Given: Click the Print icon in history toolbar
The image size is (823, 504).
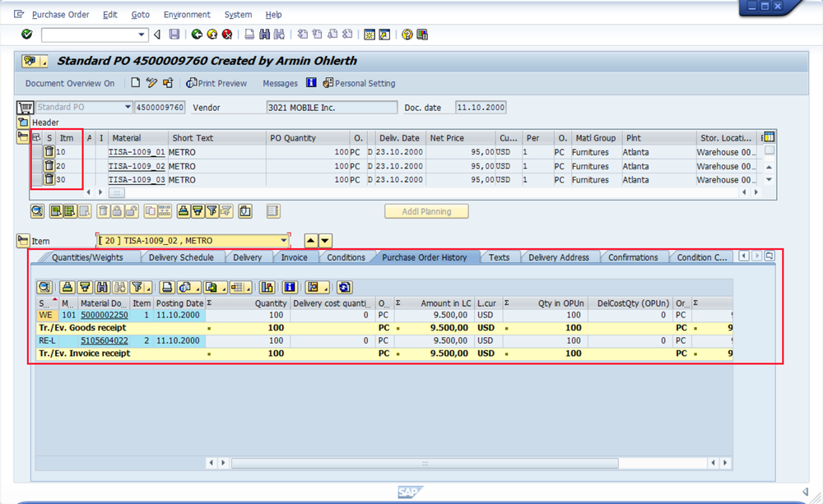Looking at the screenshot, I should [x=167, y=287].
